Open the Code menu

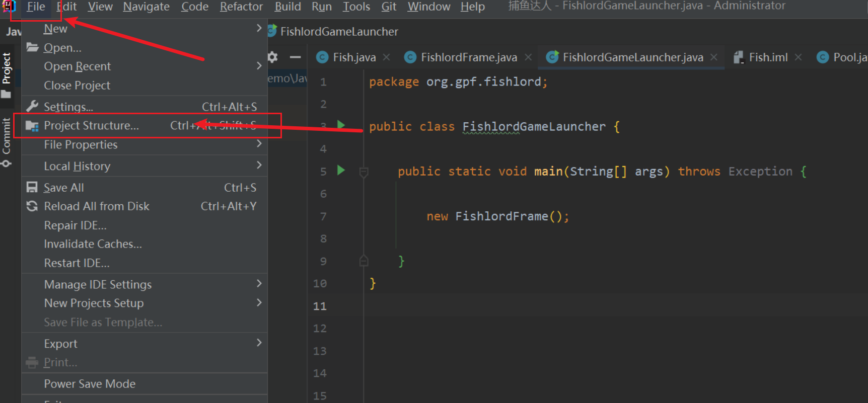pyautogui.click(x=195, y=7)
